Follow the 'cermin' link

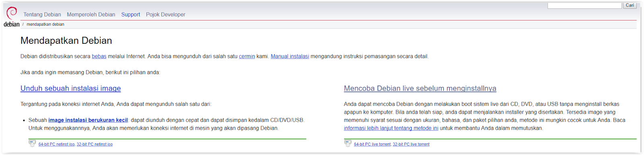pyautogui.click(x=247, y=56)
